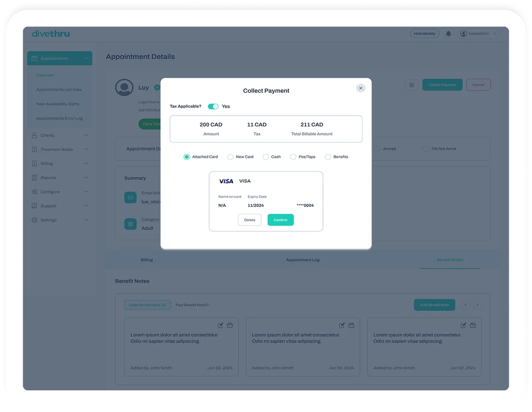Edit the first benefit note card

[220, 325]
